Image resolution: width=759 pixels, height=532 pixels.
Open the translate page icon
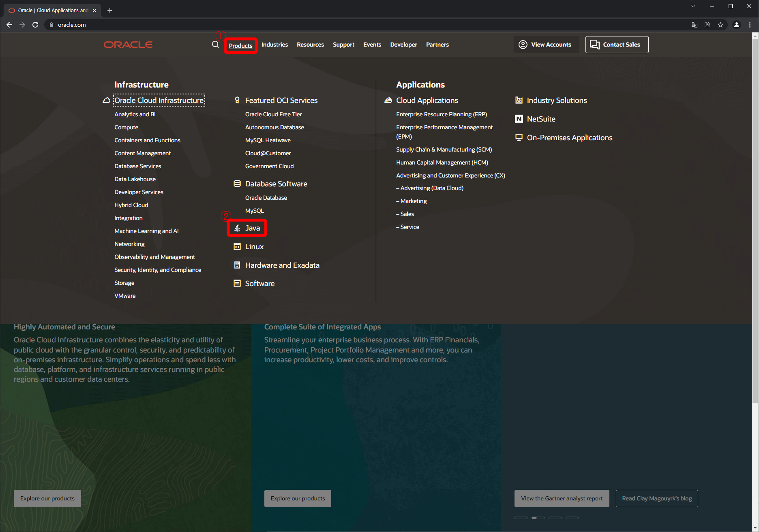click(695, 25)
